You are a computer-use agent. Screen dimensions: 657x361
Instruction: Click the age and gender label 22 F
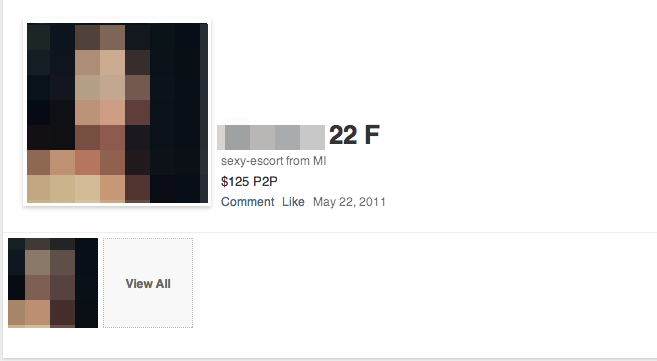tap(354, 135)
